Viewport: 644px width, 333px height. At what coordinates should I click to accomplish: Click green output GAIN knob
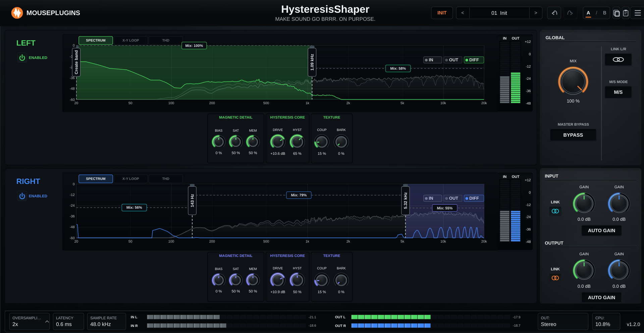584,270
